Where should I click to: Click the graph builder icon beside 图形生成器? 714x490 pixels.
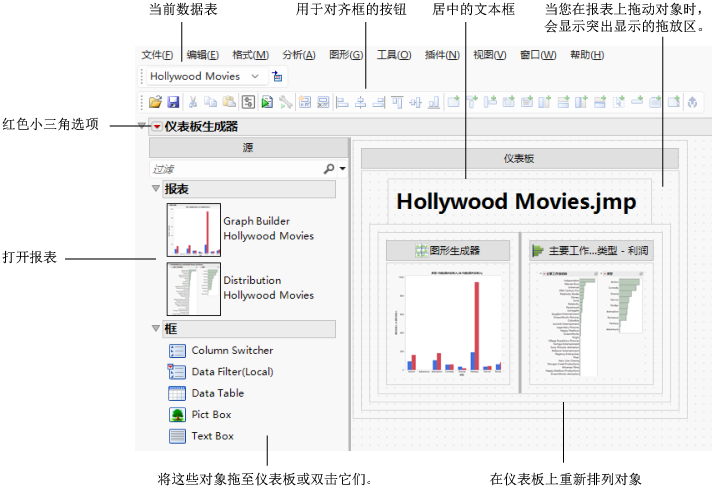tap(422, 250)
